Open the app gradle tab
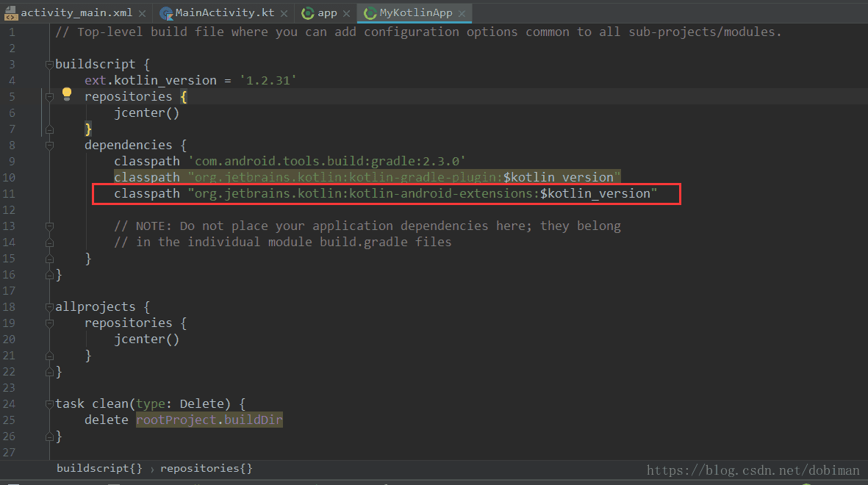Screen dimensions: 868x485 [x=326, y=12]
